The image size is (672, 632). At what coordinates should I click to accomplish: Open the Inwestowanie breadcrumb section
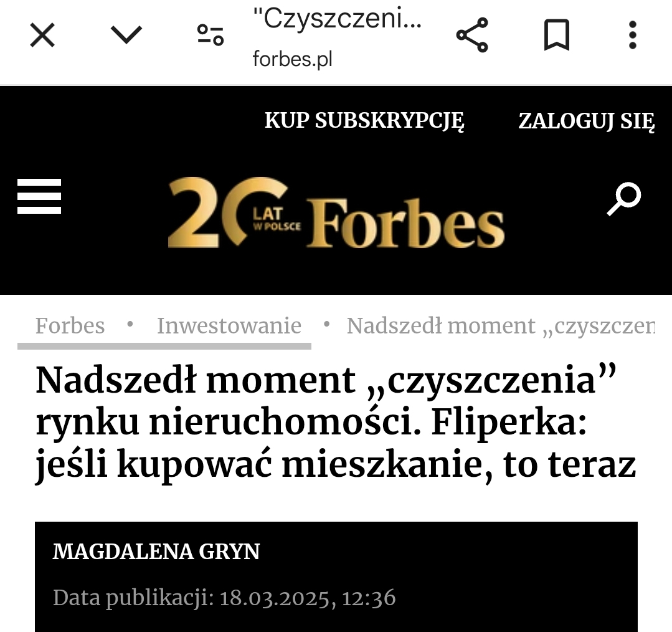[x=229, y=325]
